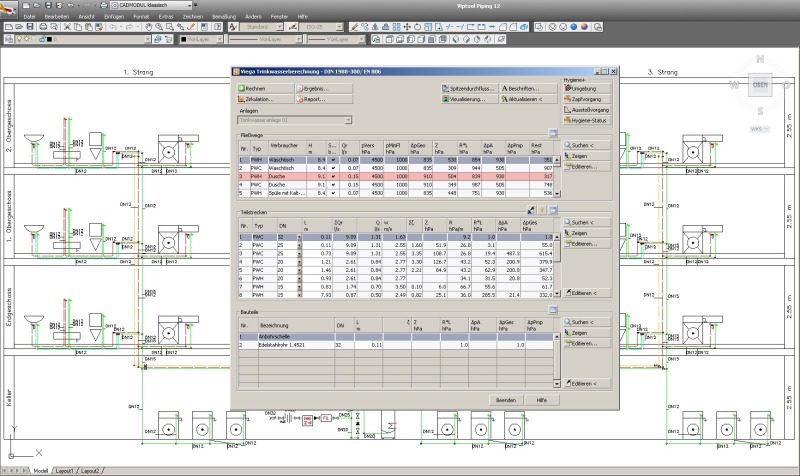
Task: Open DN dropdown in Teilstrecken row 8
Action: pos(299,295)
